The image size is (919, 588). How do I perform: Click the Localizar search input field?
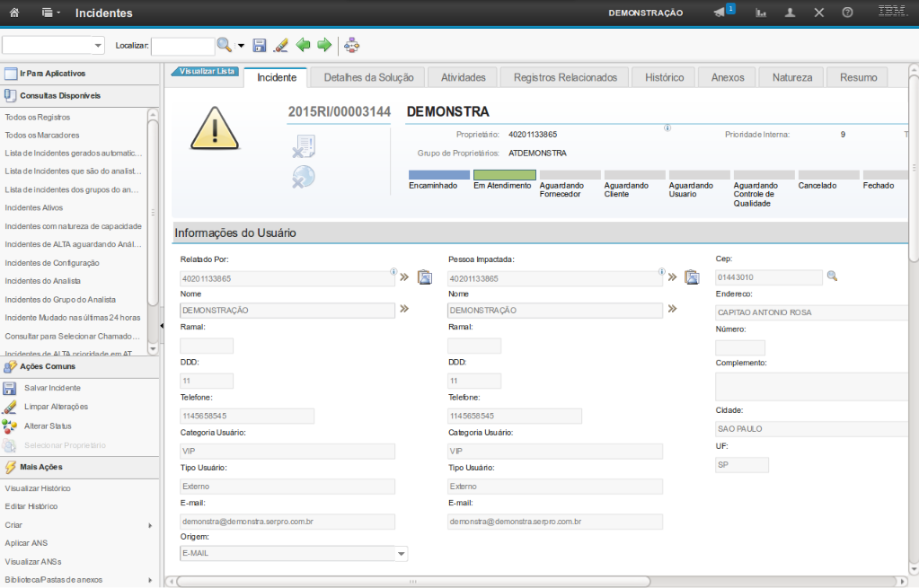click(182, 45)
